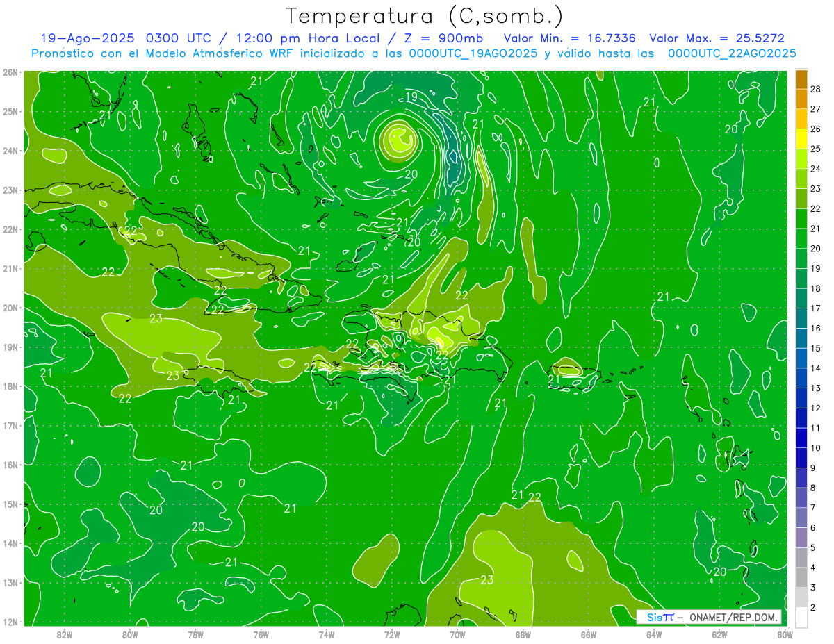834x644 pixels.
Task: Click "Modelo Atmosferico WRF" in the subtitle
Action: [219, 53]
